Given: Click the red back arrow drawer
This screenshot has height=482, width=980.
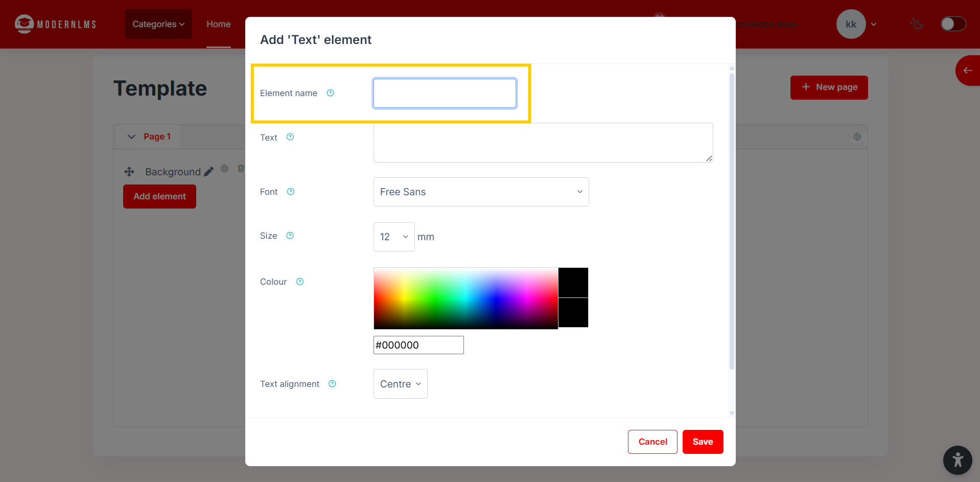Looking at the screenshot, I should pos(968,71).
